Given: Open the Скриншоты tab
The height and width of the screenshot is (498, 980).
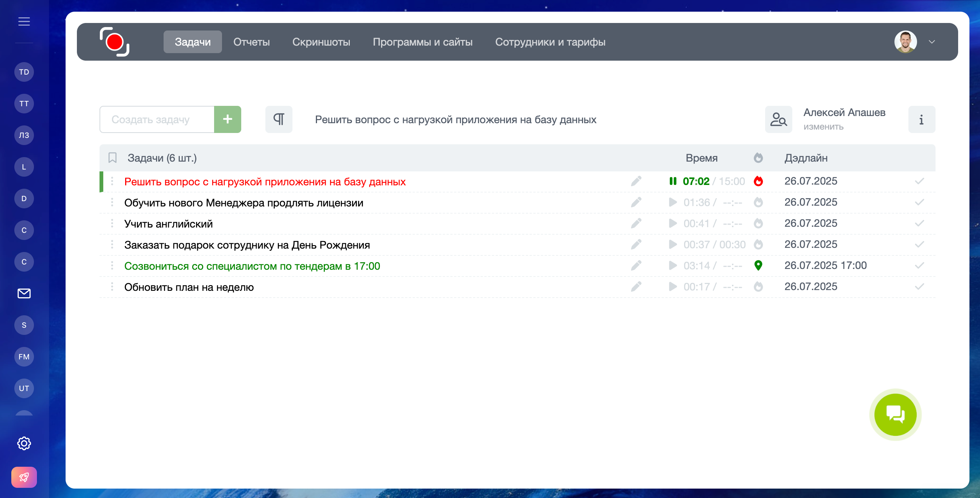Looking at the screenshot, I should tap(321, 42).
